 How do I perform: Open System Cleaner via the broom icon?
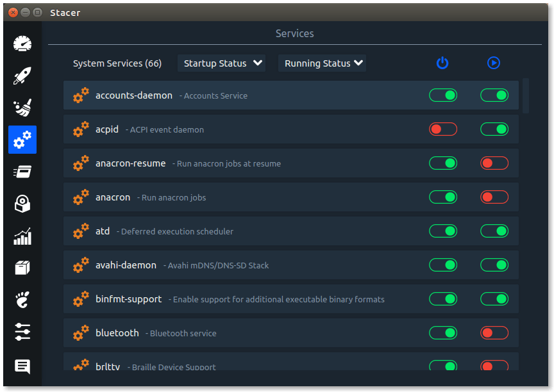point(22,107)
